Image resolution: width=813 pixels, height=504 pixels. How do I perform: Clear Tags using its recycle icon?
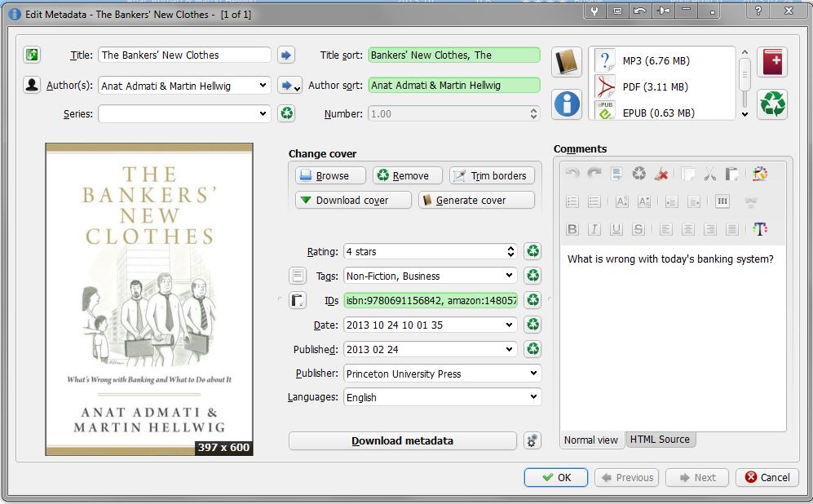point(532,276)
